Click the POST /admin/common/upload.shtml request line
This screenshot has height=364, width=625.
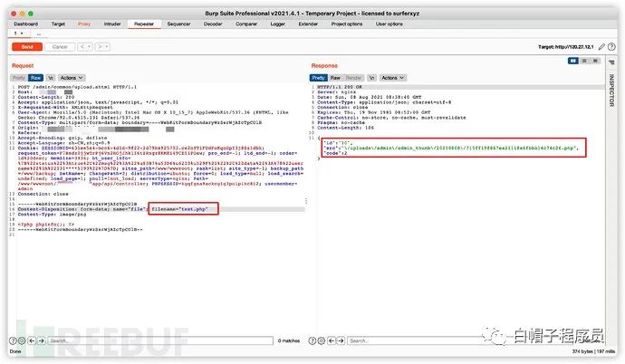pyautogui.click(x=77, y=87)
